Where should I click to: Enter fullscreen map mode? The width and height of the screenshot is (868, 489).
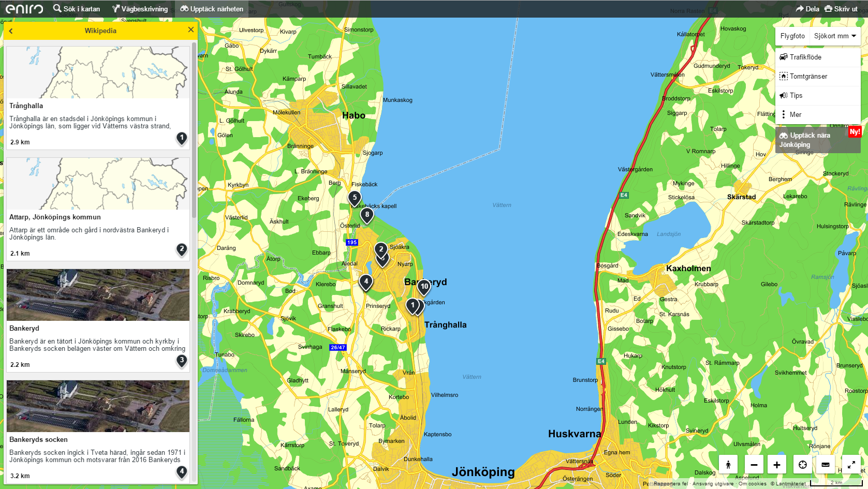point(851,465)
